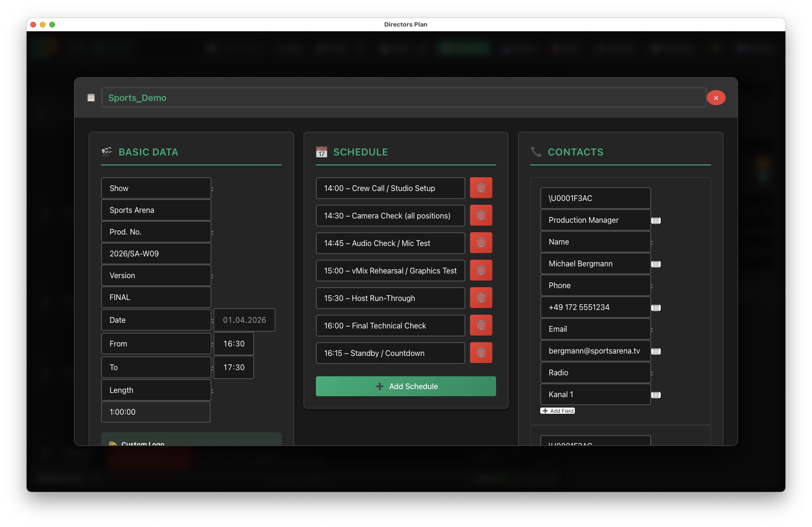This screenshot has width=812, height=527.
Task: Remove the 16:00 Final Technical Check entry
Action: pos(481,325)
